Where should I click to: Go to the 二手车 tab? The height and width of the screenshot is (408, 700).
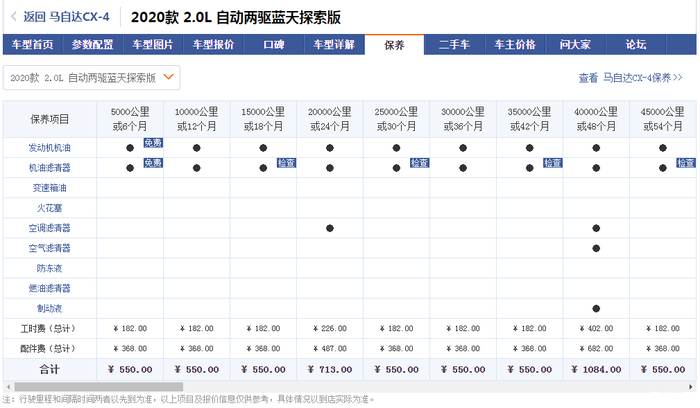[x=455, y=45]
